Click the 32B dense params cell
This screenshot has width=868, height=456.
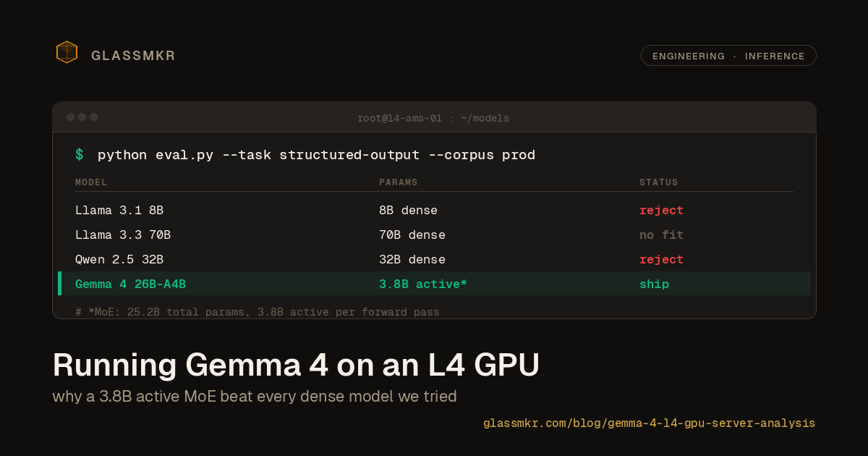pos(412,260)
